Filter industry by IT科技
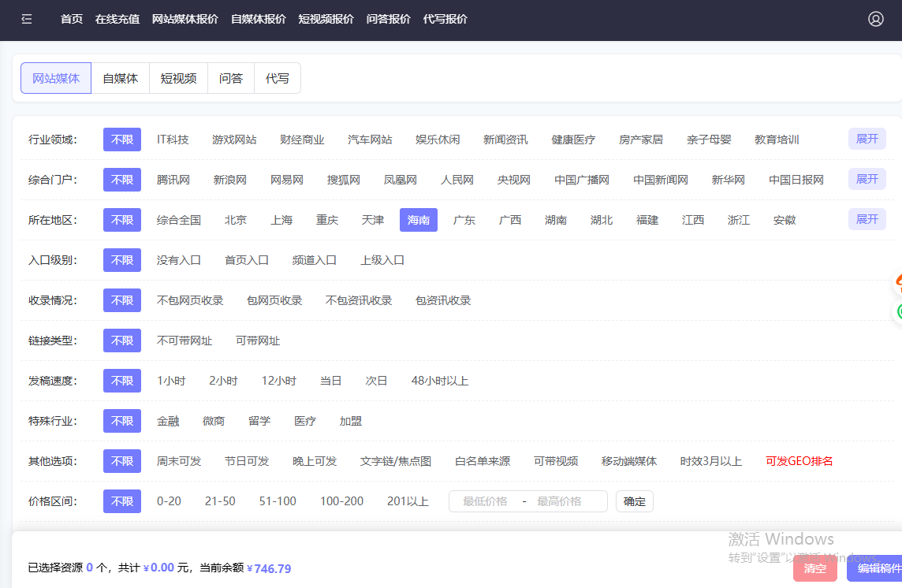 (x=173, y=140)
